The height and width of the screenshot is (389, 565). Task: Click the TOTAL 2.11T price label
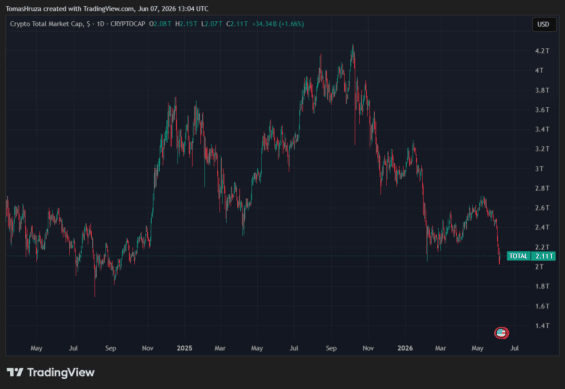point(531,256)
